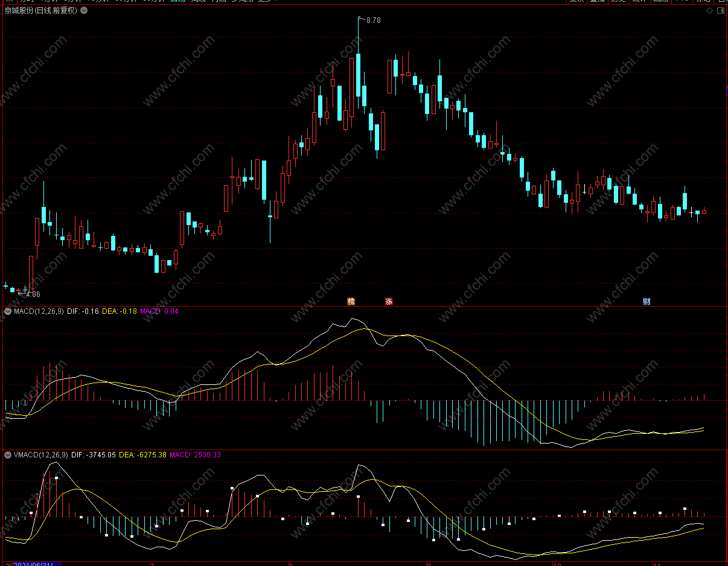Open dropdown beside 京城股份 title
The height and width of the screenshot is (566, 728).
(x=83, y=10)
